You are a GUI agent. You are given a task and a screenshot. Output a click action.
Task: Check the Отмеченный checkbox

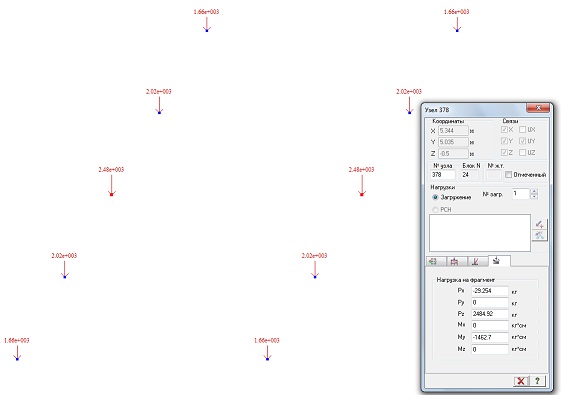tap(508, 175)
